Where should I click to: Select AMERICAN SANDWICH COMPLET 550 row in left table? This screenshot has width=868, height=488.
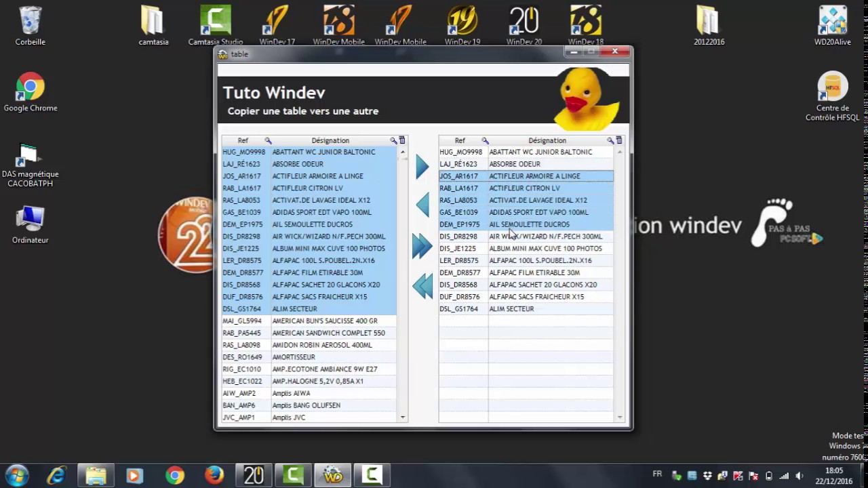click(x=309, y=333)
